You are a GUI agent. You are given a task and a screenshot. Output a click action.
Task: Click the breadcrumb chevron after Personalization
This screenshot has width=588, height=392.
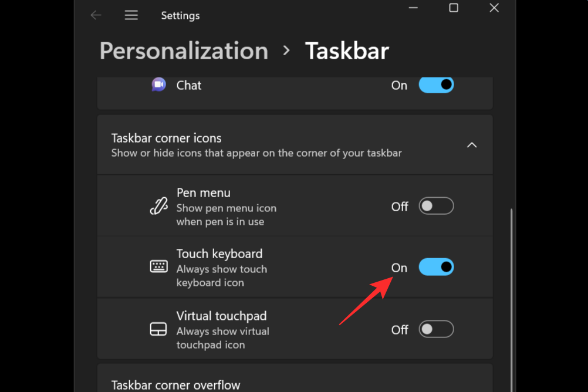tap(286, 50)
